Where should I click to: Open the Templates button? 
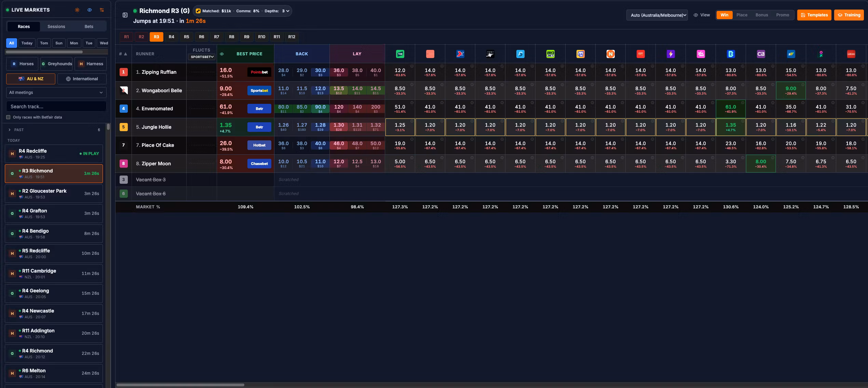point(814,15)
